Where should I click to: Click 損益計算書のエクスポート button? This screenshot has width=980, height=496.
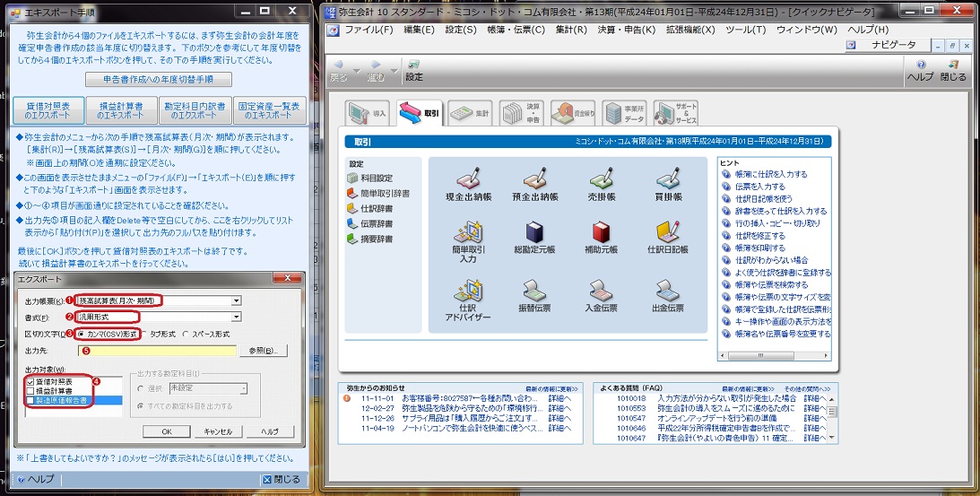(121, 110)
